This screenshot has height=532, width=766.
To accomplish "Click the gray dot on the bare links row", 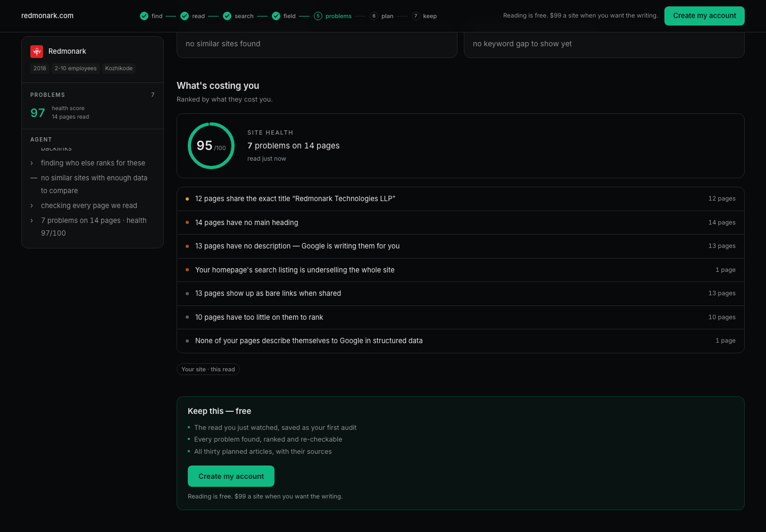I will pyautogui.click(x=187, y=294).
